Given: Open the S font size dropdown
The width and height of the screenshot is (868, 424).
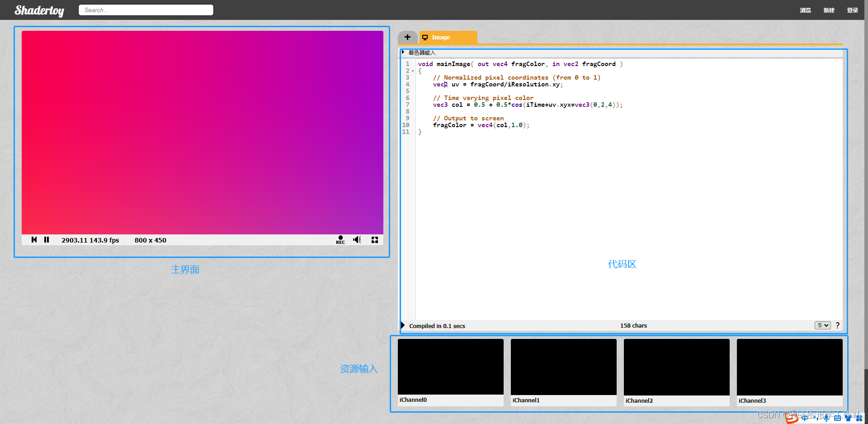Looking at the screenshot, I should [x=823, y=325].
